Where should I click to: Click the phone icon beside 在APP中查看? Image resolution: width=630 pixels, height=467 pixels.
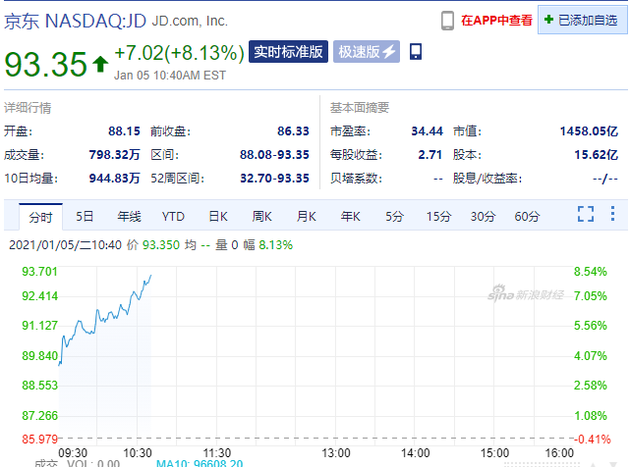click(x=447, y=20)
